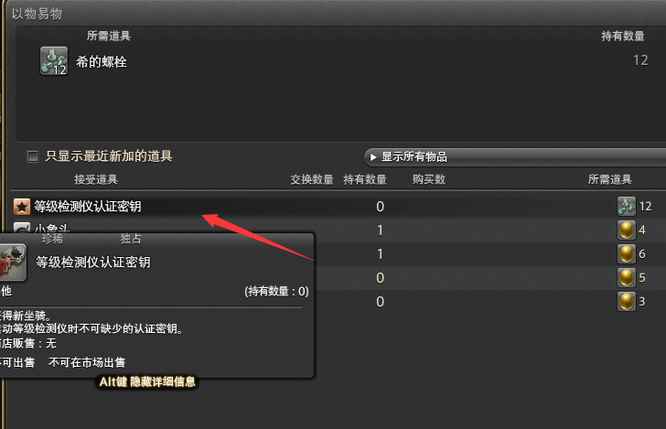The image size is (666, 429).
Task: Click the 希的螺栓 item icon at top
Action: [x=54, y=61]
